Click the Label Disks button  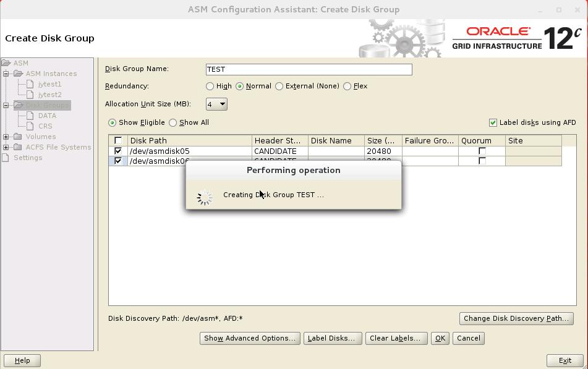click(333, 338)
